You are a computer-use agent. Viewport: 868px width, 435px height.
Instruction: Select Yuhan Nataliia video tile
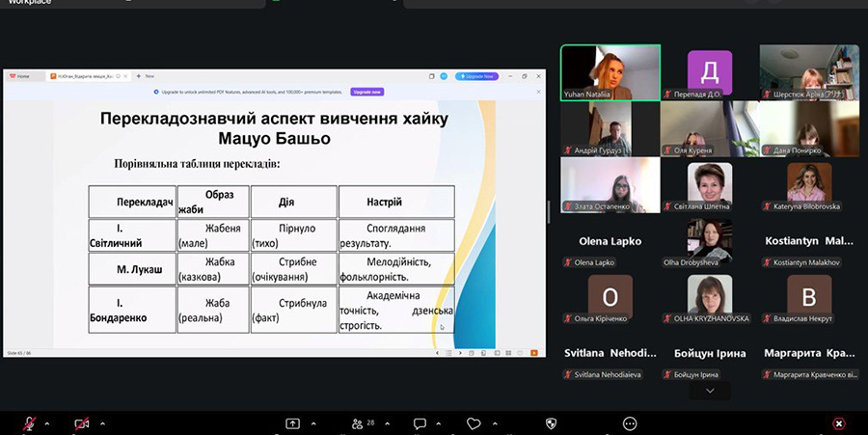tap(610, 72)
